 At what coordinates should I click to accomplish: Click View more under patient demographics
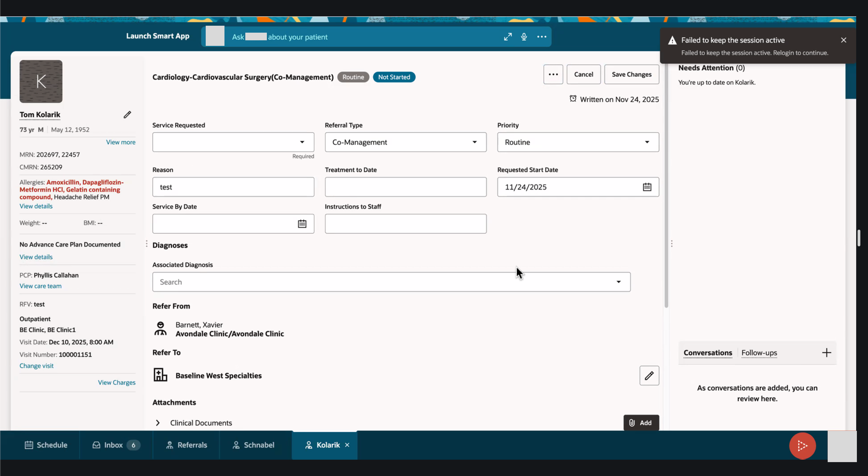[x=121, y=142]
